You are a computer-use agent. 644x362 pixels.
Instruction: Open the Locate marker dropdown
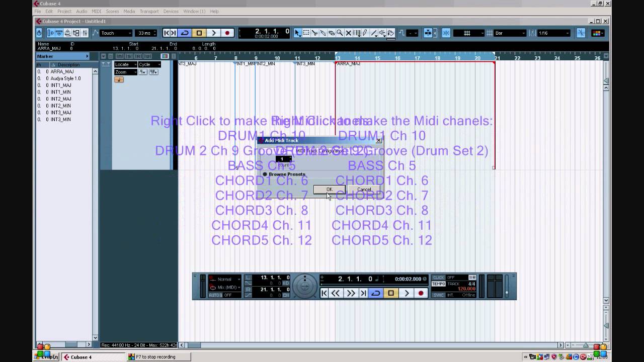pos(125,64)
